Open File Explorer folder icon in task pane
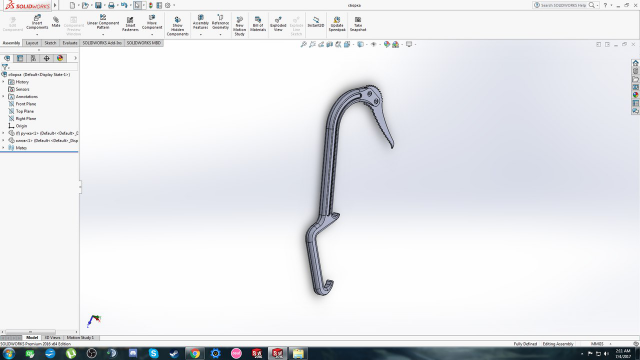 click(636, 80)
